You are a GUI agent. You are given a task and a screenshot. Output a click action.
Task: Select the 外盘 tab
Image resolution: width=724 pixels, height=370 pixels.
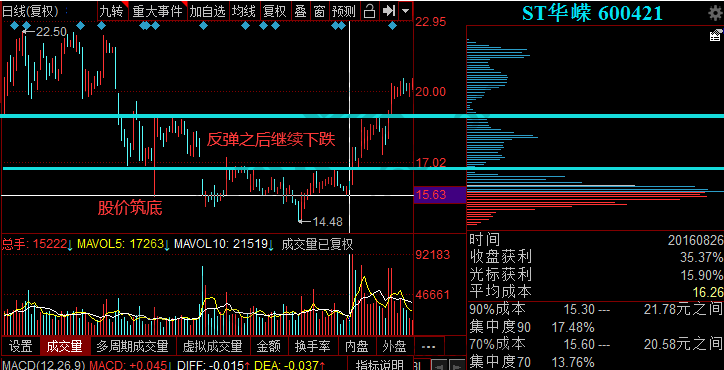tap(394, 346)
